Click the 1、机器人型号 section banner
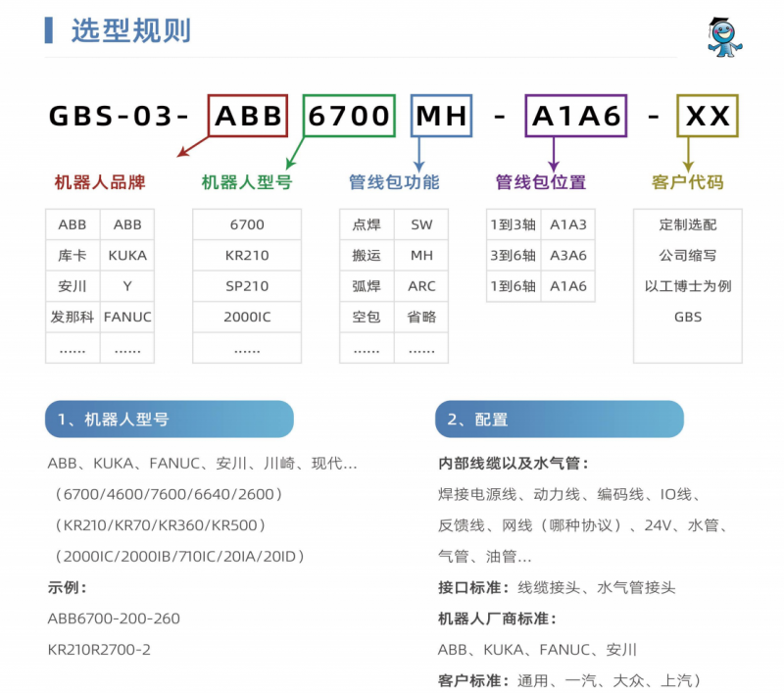784x693 pixels. click(x=169, y=419)
